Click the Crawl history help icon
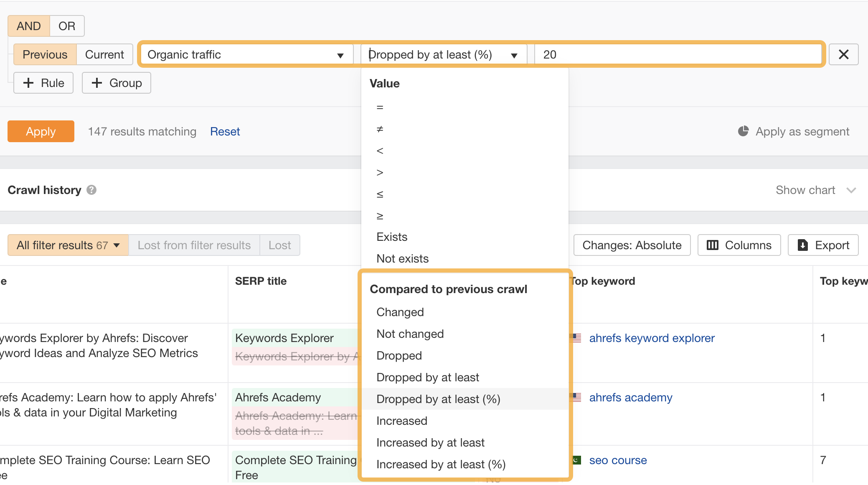Viewport: 868px width, 485px height. [92, 190]
